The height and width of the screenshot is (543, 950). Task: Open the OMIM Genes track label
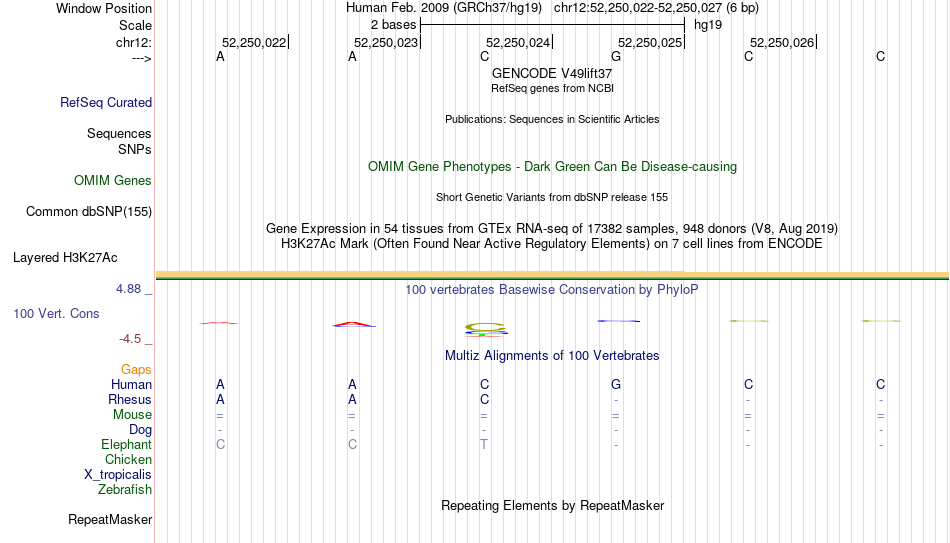[x=113, y=181]
